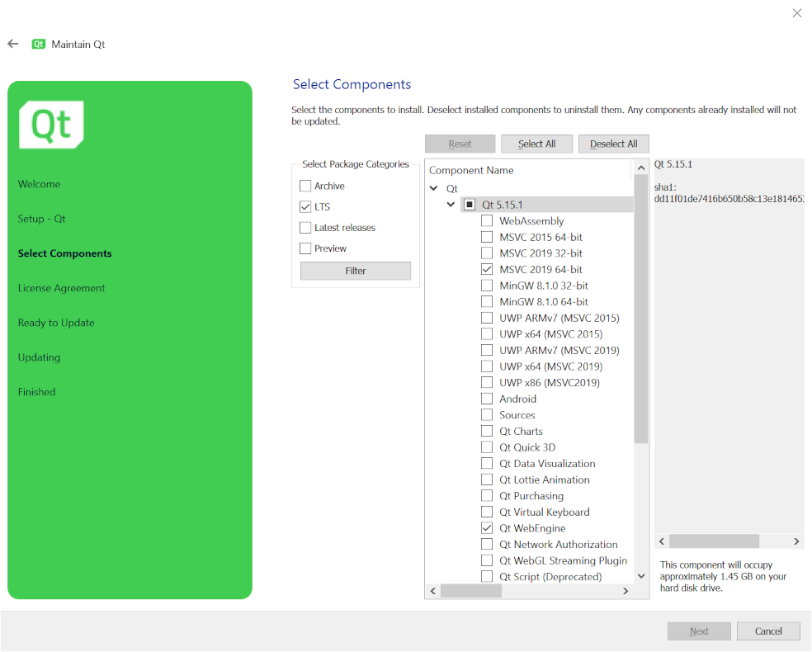Image resolution: width=812 pixels, height=652 pixels.
Task: Click the Component Name column header
Action: [529, 170]
